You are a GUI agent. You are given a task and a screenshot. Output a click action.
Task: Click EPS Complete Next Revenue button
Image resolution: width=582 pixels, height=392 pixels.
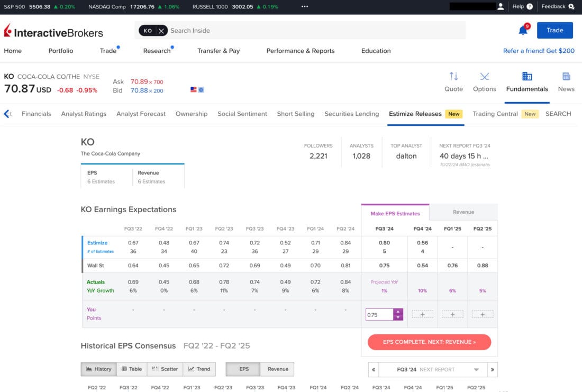(x=429, y=342)
